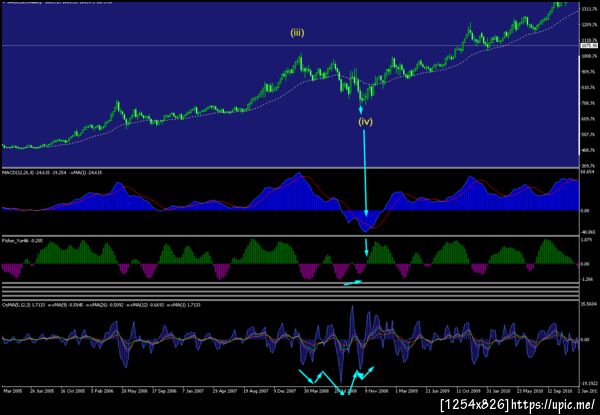
Task: Click the 1209.76 price scale label
Action: (589, 25)
